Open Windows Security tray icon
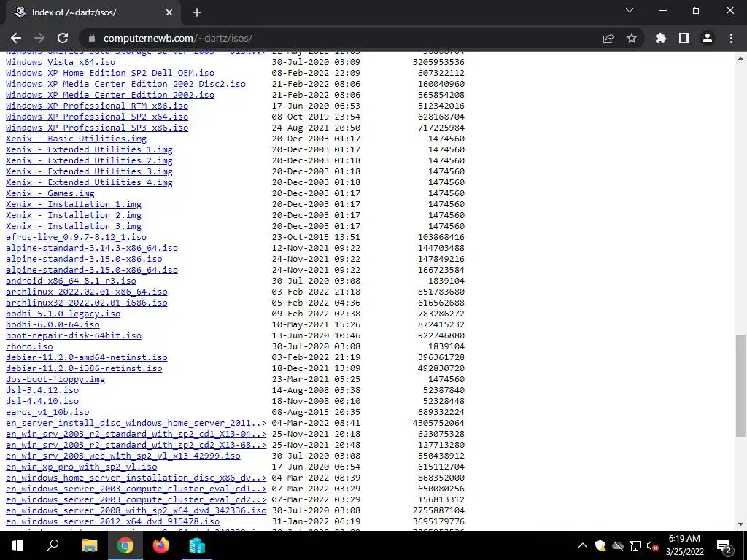Image resolution: width=747 pixels, height=560 pixels. (600, 545)
